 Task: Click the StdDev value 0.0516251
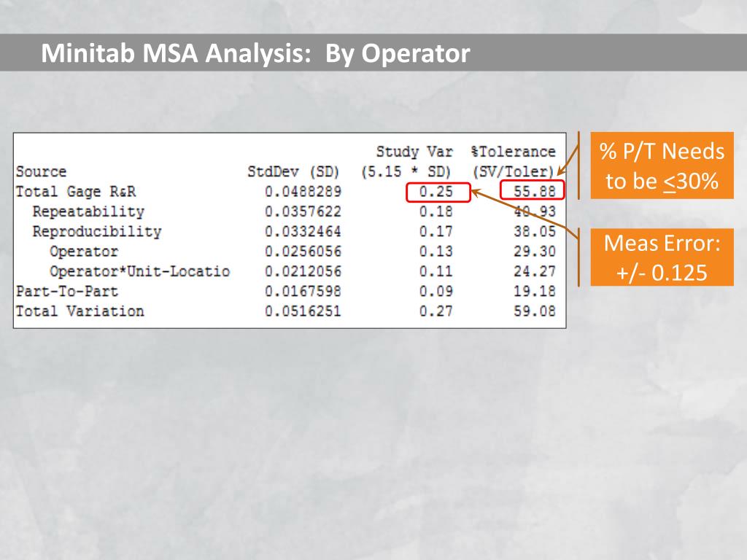(x=303, y=311)
